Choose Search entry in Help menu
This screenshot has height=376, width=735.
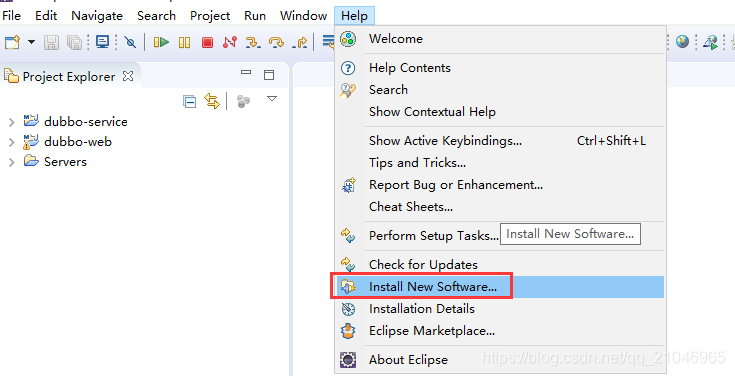(500, 90)
